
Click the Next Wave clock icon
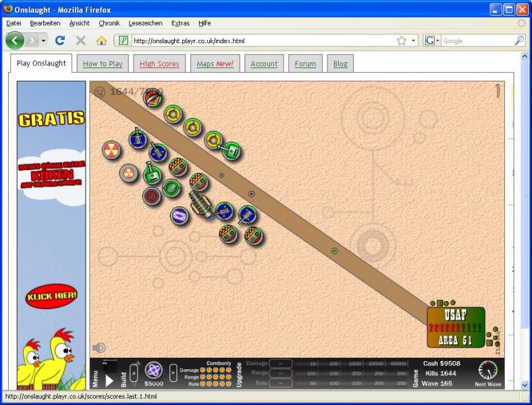pos(487,370)
